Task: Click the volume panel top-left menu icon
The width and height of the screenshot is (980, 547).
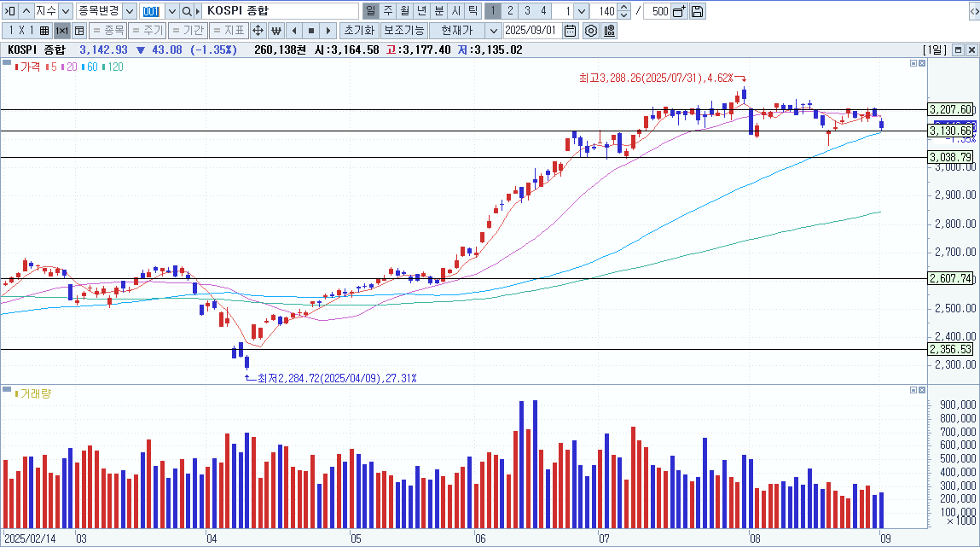Action: tap(6, 389)
